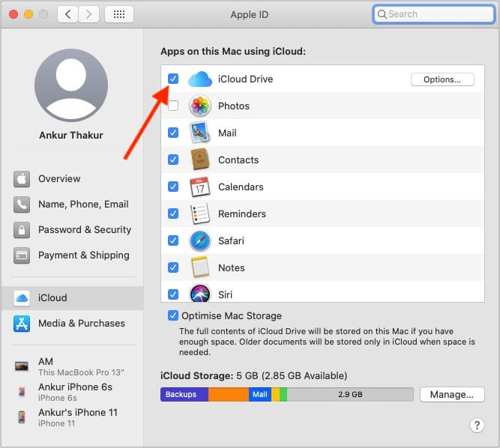Image resolution: width=500 pixels, height=448 pixels.
Task: Click the iCloud Drive Options button
Action: (442, 79)
